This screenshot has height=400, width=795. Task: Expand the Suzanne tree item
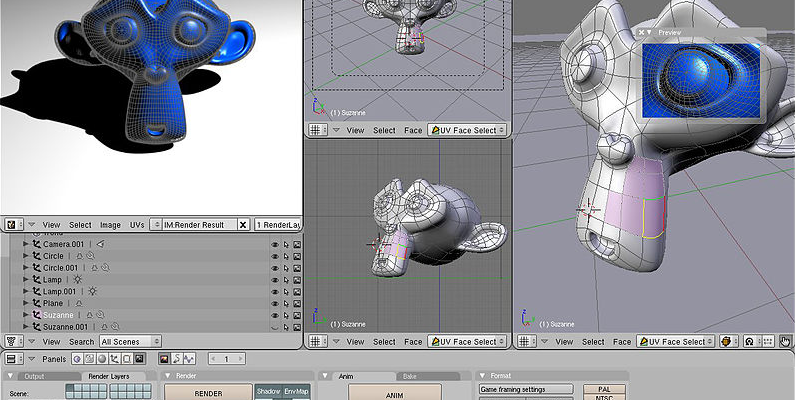pyautogui.click(x=26, y=315)
